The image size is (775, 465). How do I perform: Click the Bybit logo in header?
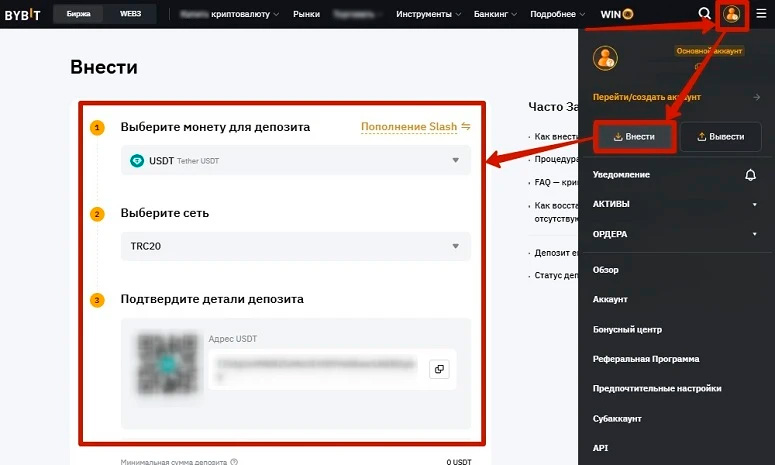click(22, 14)
